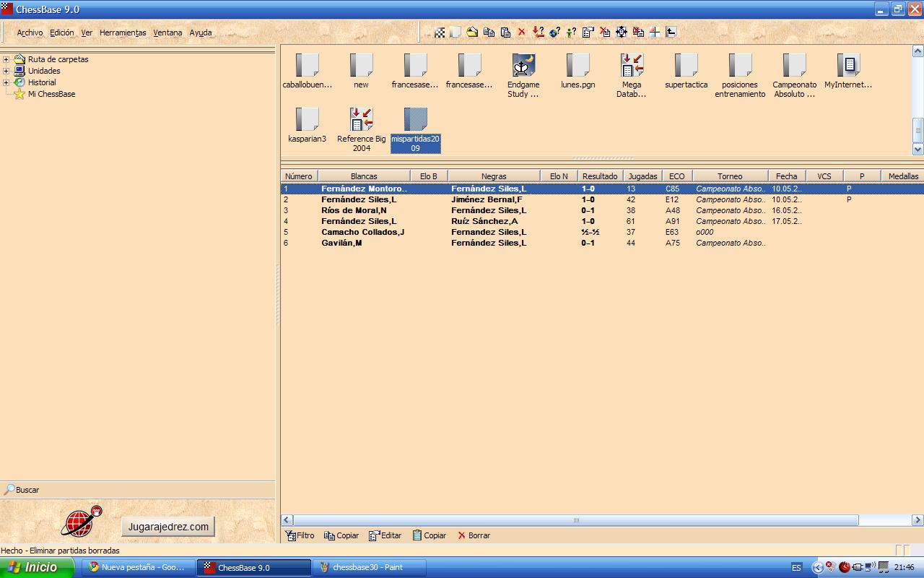Click the blue list properties toolbar icon
The image size is (924, 578).
[x=588, y=32]
